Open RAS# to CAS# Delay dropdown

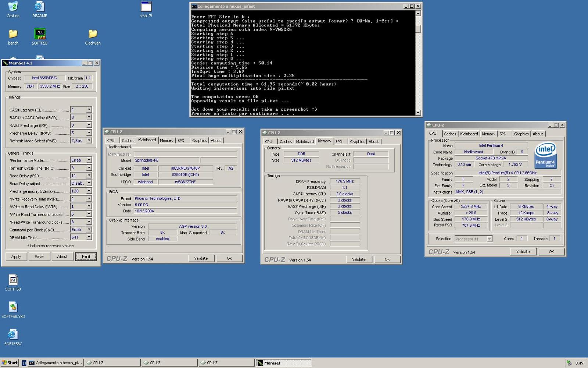[x=89, y=117]
